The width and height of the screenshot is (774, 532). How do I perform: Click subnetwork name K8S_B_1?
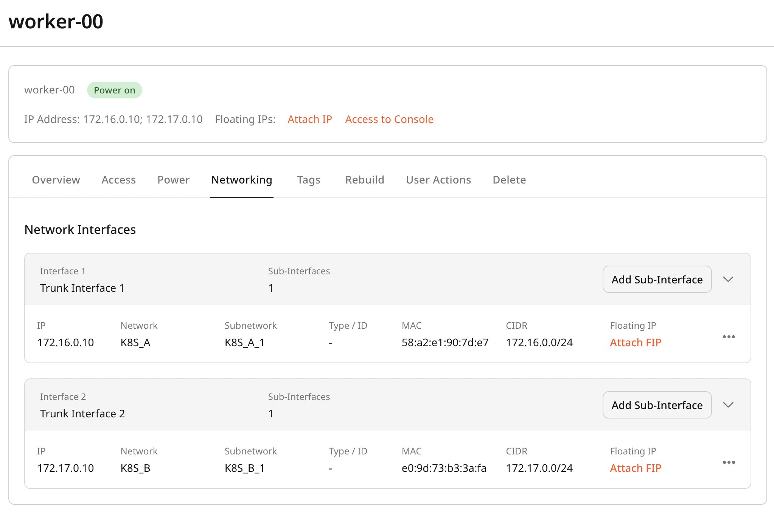[x=244, y=468]
